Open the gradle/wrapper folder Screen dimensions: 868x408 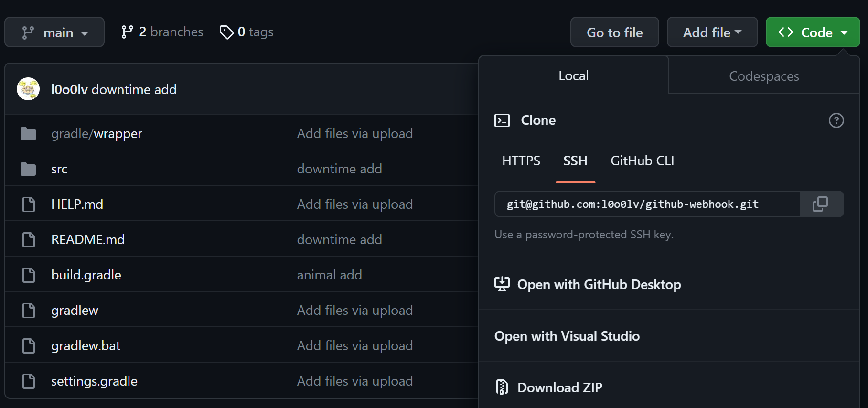[96, 133]
